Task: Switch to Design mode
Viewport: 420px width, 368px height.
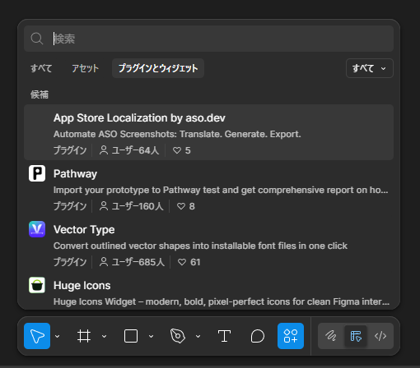Action: pos(356,336)
